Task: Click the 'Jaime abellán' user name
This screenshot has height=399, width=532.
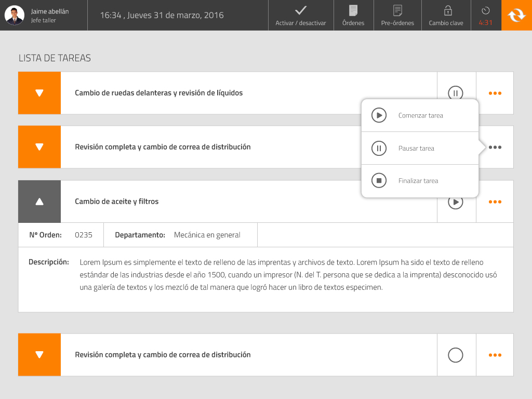Action: [50, 11]
